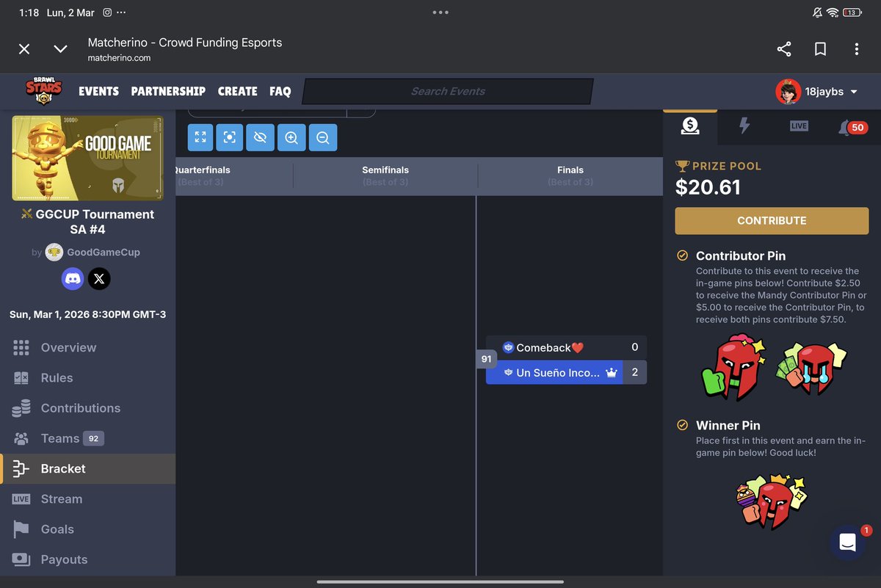Screen dimensions: 881x588
Task: Click the $20.61 prize pool amount
Action: point(708,187)
